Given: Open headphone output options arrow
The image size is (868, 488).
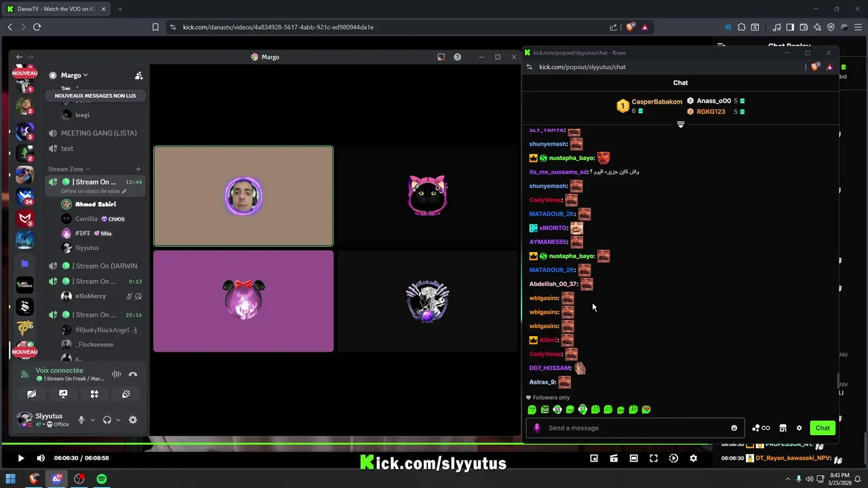Looking at the screenshot, I should (118, 420).
